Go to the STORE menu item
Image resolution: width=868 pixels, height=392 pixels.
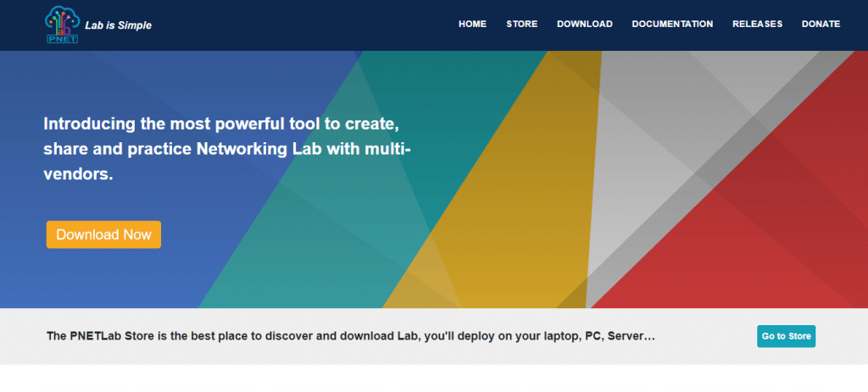pyautogui.click(x=521, y=25)
